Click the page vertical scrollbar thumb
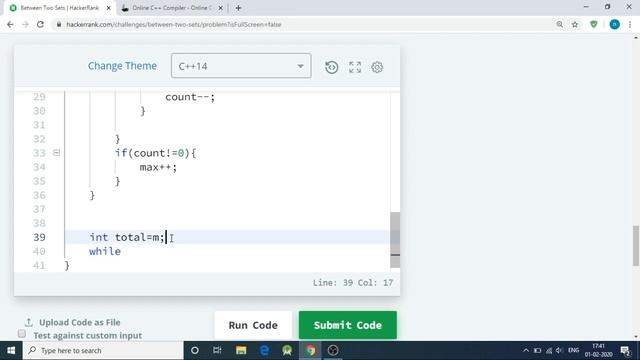 point(636,246)
